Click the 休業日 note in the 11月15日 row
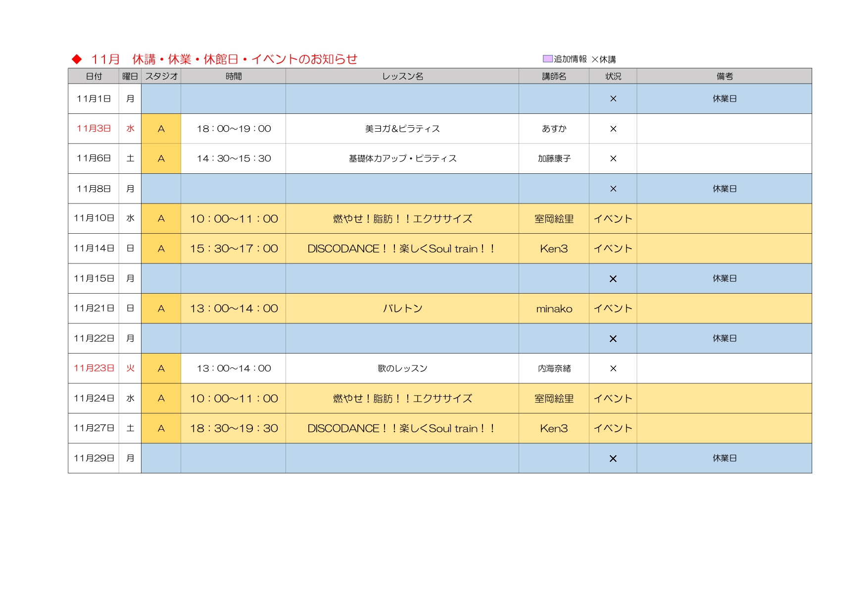Viewport: 868px width, 614px height. pyautogui.click(x=724, y=278)
